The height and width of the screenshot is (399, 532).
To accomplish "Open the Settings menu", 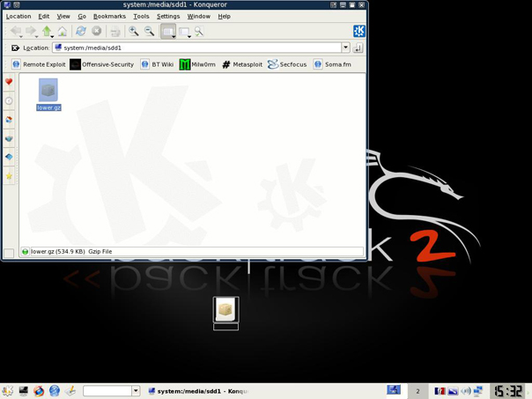I will click(168, 16).
